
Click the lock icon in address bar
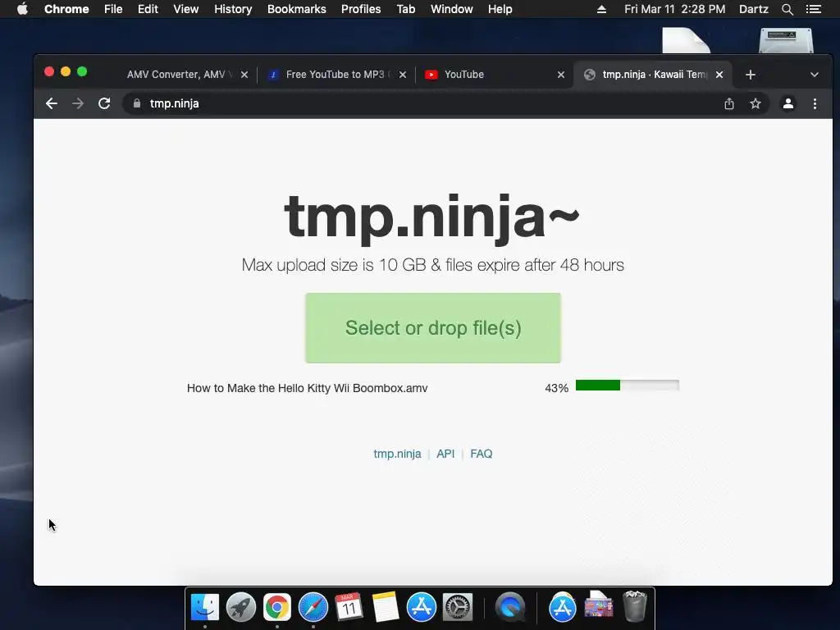coord(137,103)
